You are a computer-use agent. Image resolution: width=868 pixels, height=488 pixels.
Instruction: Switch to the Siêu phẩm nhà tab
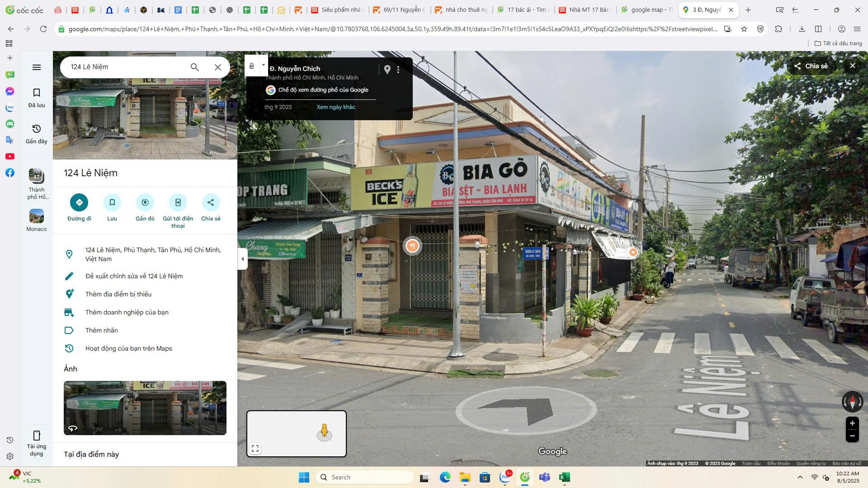(338, 10)
